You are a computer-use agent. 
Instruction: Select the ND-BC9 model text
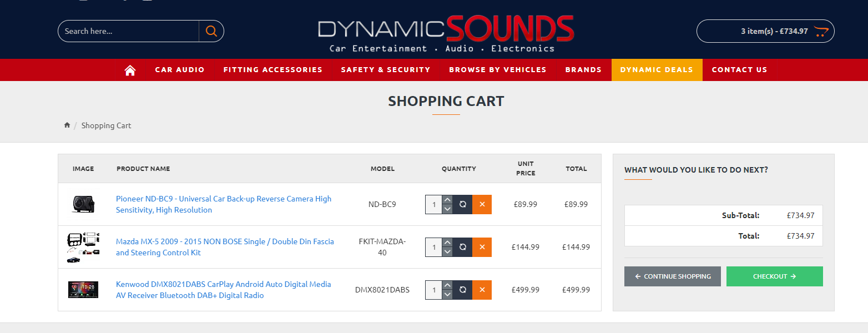click(382, 204)
